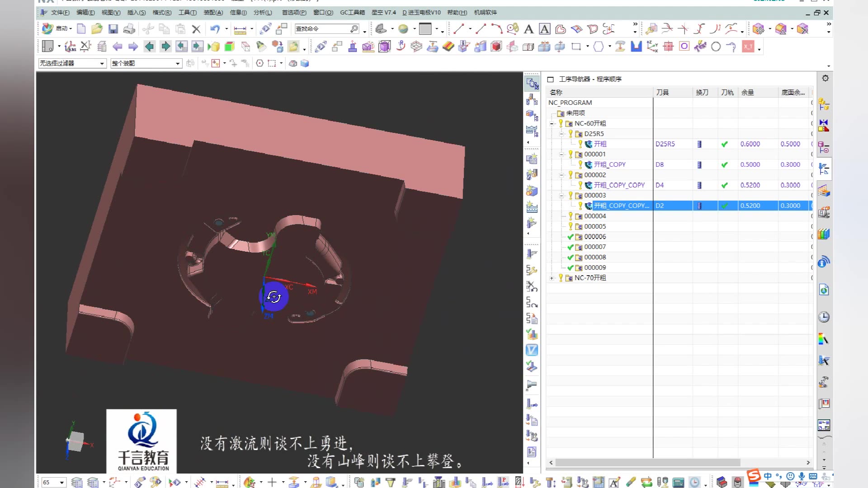
Task: Select 000003 operation in program tree
Action: pos(594,195)
